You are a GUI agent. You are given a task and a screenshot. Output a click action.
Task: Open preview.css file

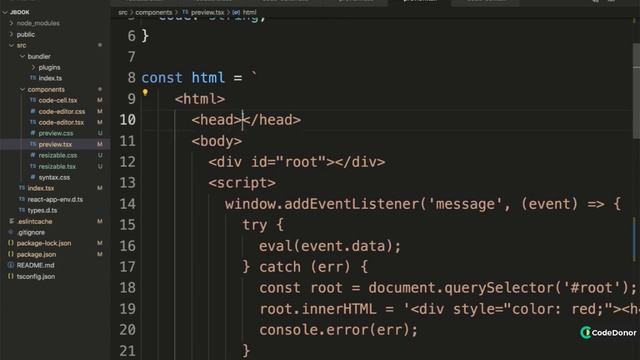tap(56, 133)
